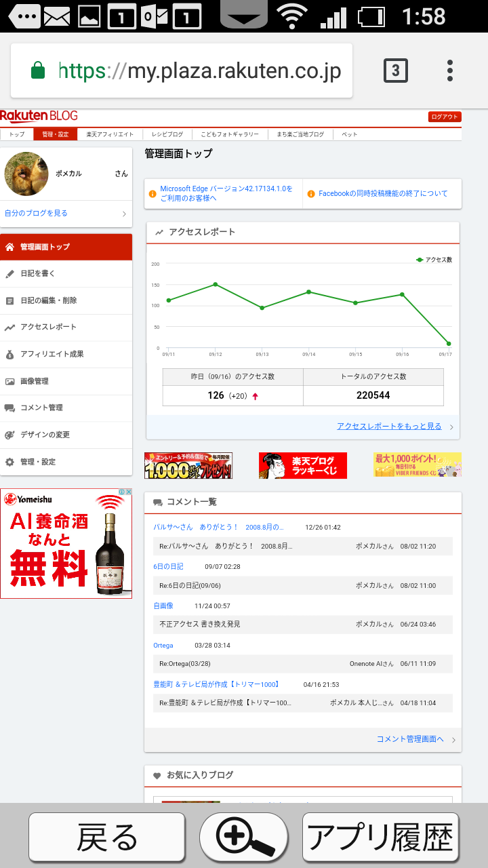Switch to the レシピブログ tab
This screenshot has width=488, height=868.
pyautogui.click(x=167, y=134)
